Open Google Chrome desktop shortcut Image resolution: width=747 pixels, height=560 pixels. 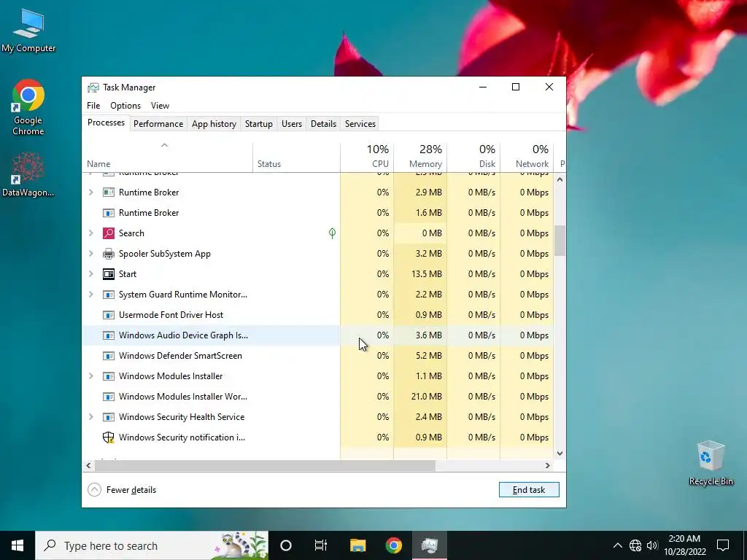(28, 107)
